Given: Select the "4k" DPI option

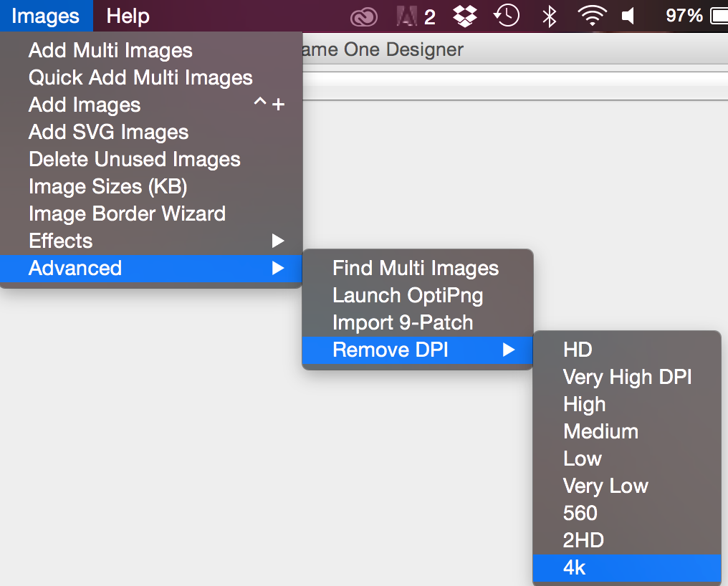Looking at the screenshot, I should pyautogui.click(x=626, y=567).
